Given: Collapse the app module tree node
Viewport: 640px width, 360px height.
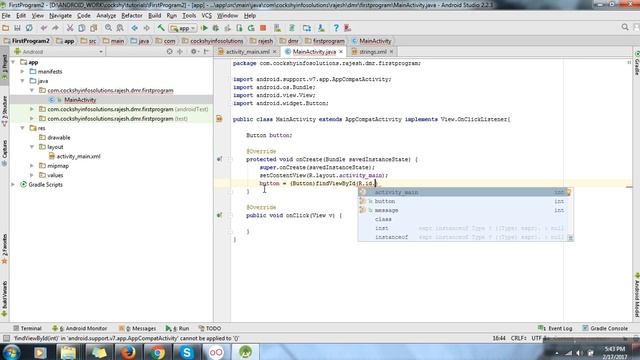Looking at the screenshot, I should tap(13, 62).
